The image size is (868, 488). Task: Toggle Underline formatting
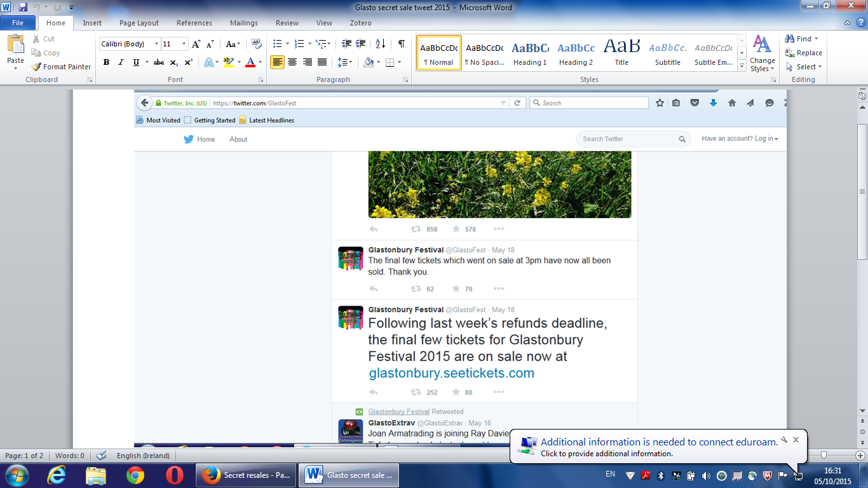coord(136,62)
